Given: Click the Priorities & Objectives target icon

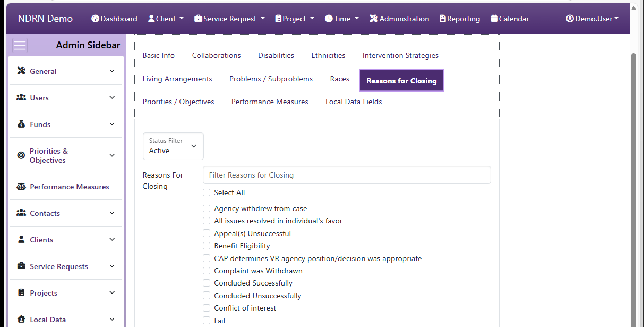Looking at the screenshot, I should pos(21,155).
